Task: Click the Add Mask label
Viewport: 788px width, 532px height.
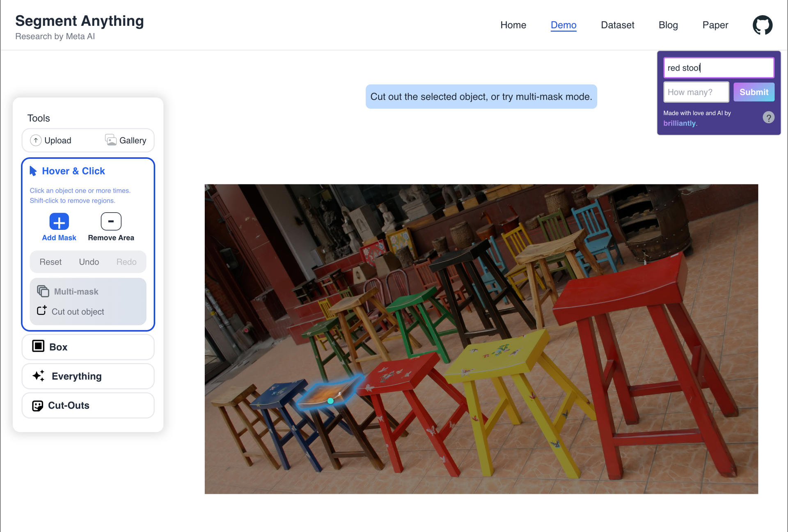Action: point(59,238)
